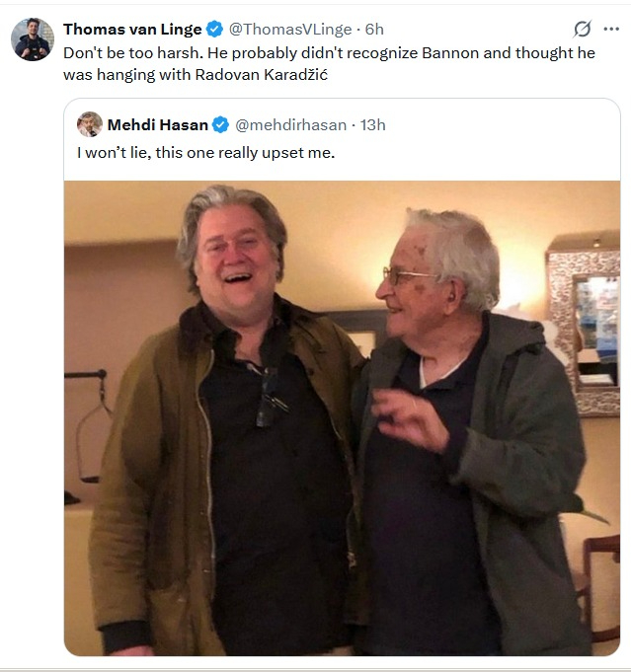Screen dimensions: 631x672
Task: Click the sunglasses hanging on the shirt
Action: (x=268, y=398)
